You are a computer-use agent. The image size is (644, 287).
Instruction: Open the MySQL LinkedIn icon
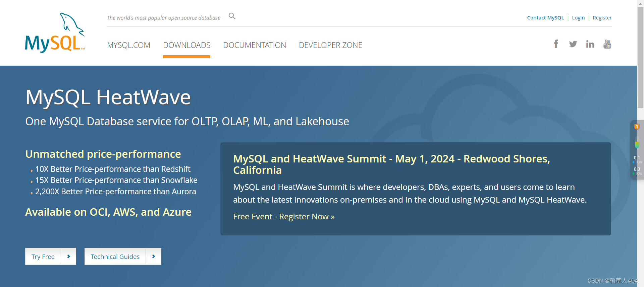pyautogui.click(x=590, y=44)
